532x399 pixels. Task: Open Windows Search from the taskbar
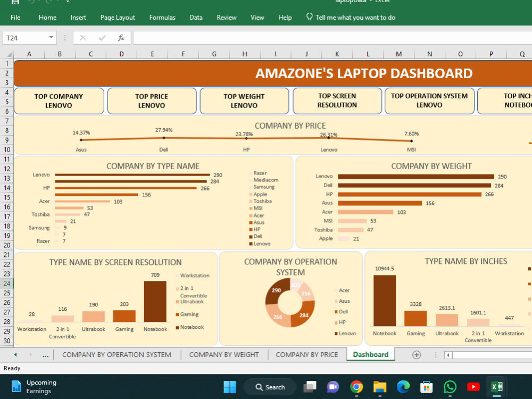click(270, 387)
